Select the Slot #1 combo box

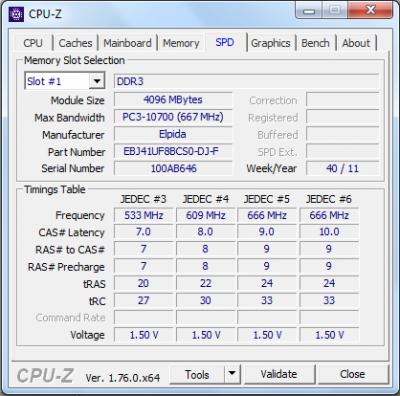pos(65,81)
